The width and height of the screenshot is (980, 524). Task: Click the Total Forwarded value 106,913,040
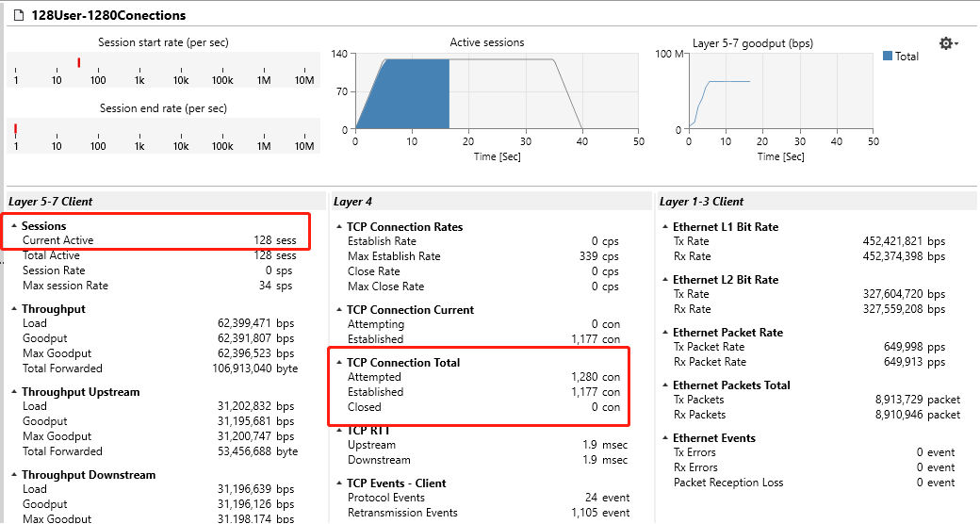[x=242, y=368]
